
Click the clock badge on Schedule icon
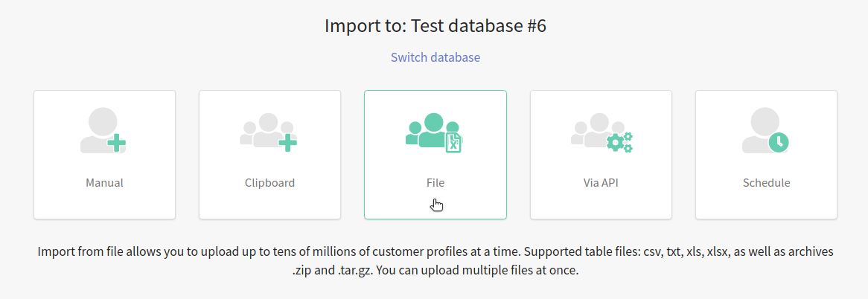pos(779,142)
